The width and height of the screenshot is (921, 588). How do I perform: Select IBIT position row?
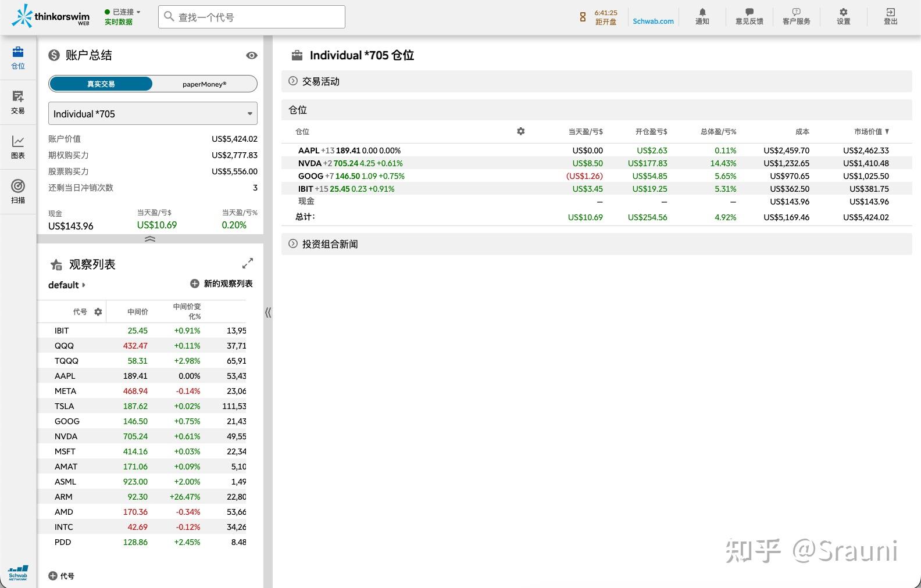(597, 189)
